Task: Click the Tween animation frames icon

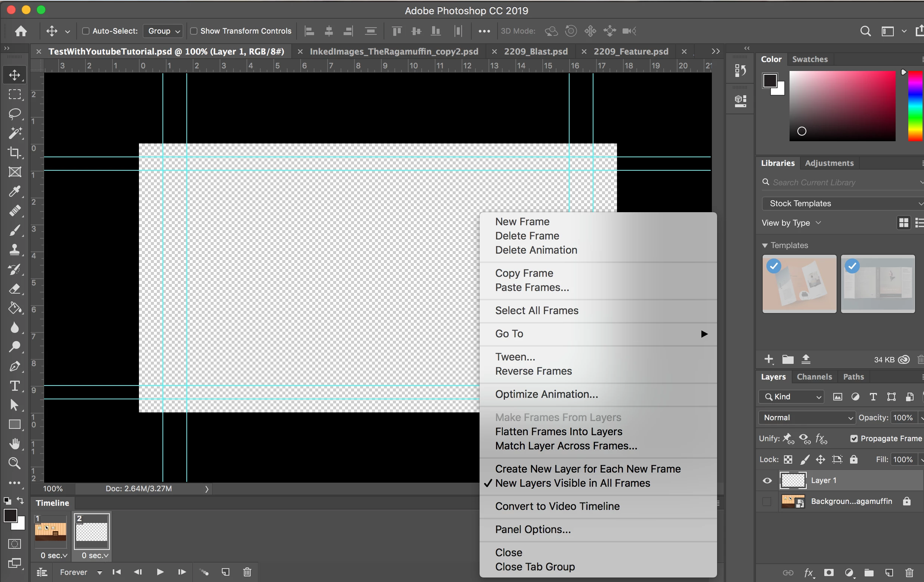Action: (204, 572)
